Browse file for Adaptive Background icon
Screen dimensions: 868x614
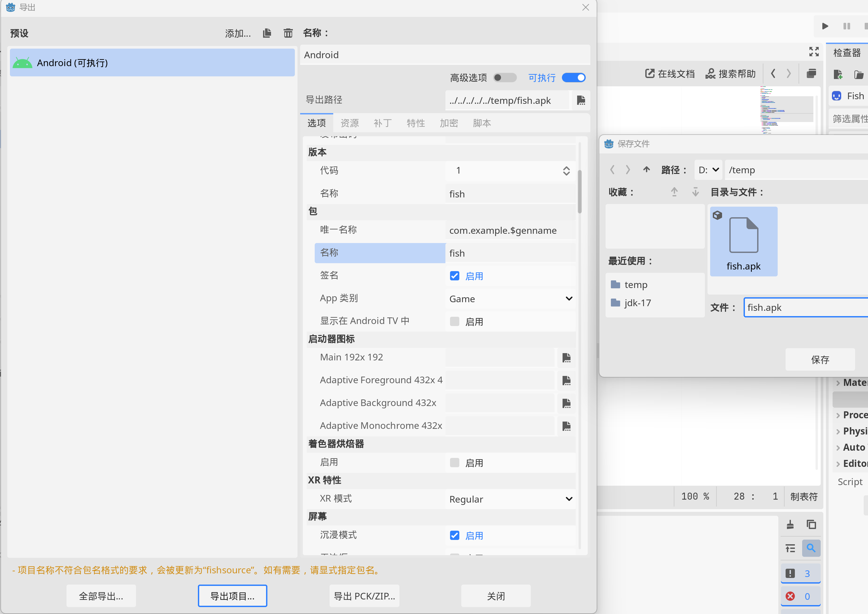tap(566, 403)
